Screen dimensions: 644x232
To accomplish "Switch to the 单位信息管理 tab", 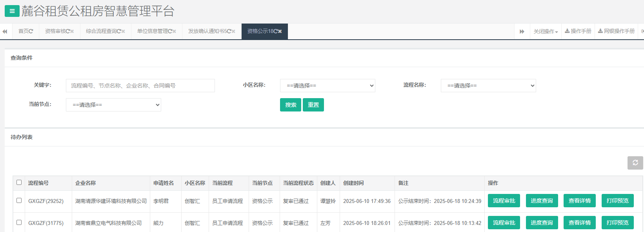I will tap(155, 31).
